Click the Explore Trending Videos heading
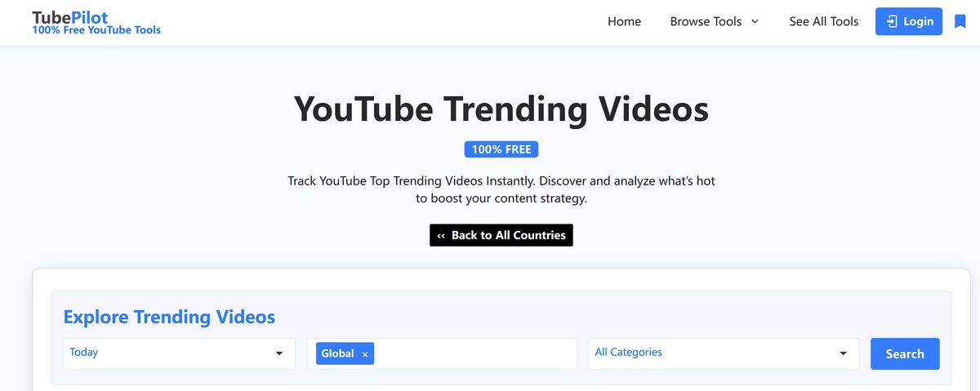This screenshot has width=980, height=391. [169, 317]
